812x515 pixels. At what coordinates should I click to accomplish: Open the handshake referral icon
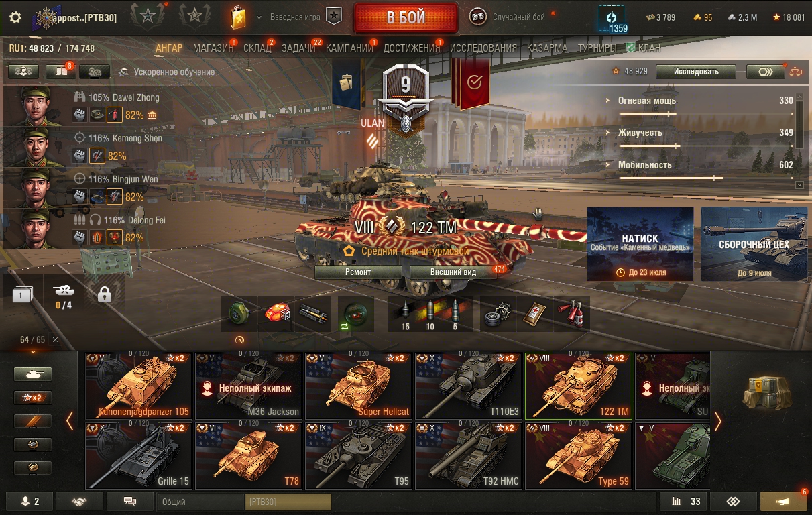tap(80, 502)
